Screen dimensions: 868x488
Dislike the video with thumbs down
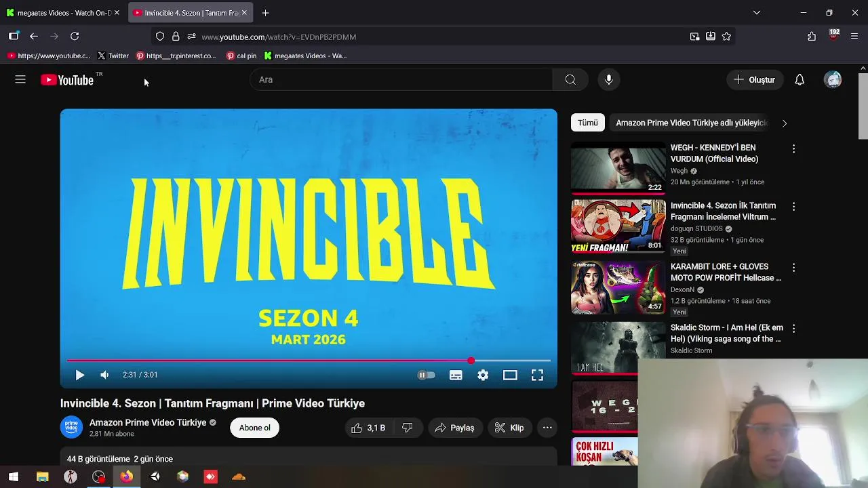(408, 428)
